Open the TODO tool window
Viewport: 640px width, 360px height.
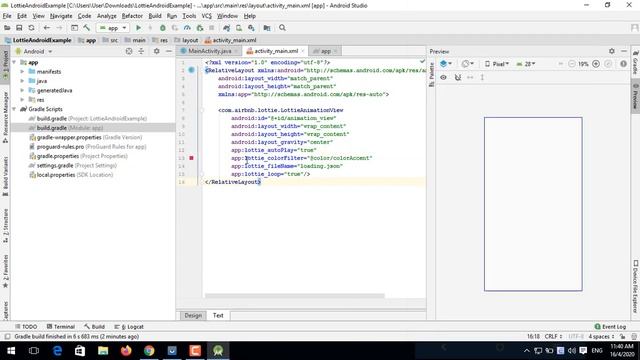click(x=26, y=327)
